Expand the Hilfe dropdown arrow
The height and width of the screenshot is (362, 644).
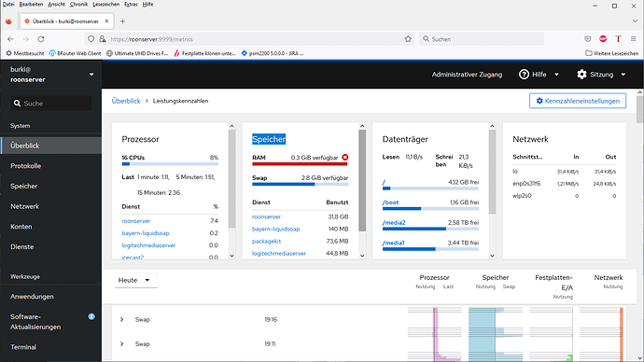tap(556, 75)
